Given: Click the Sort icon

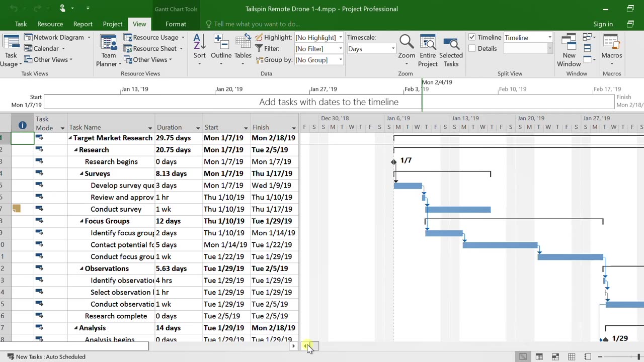Looking at the screenshot, I should tap(199, 44).
